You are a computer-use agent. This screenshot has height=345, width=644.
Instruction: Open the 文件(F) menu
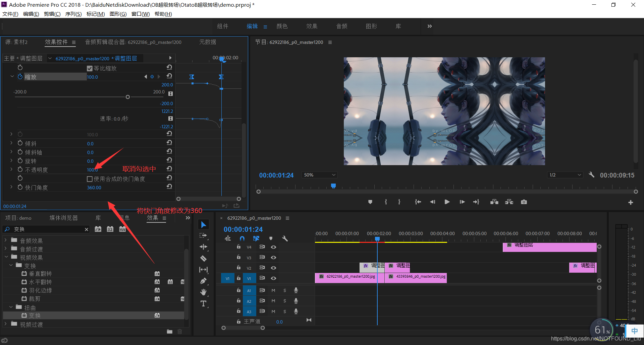click(x=10, y=14)
